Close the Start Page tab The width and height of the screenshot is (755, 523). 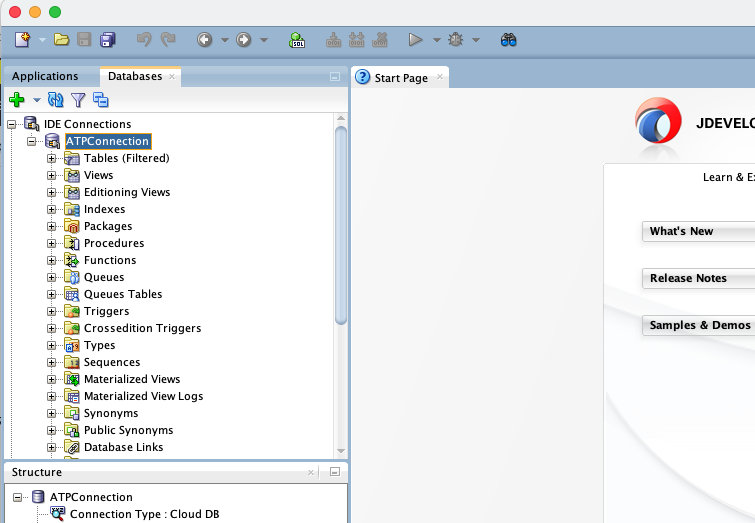coord(440,77)
